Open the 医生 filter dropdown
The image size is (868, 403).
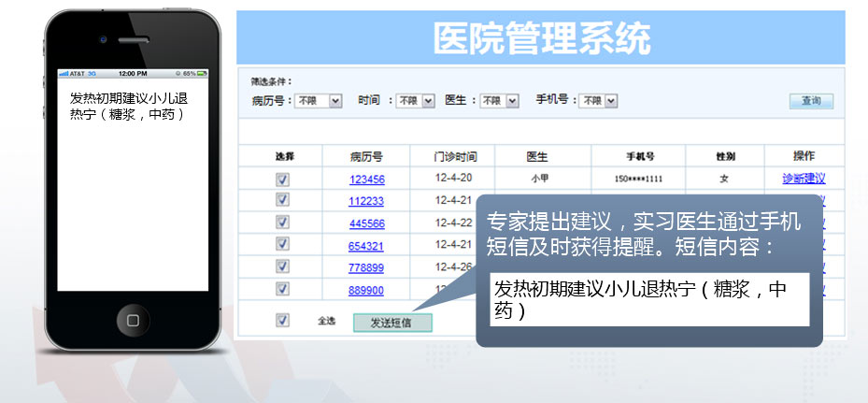[500, 101]
